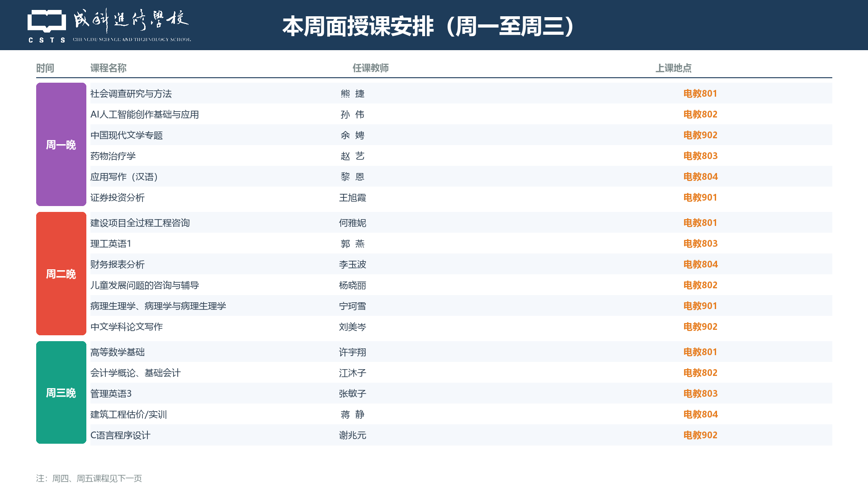
Task: Click teacher name 赵 艺
Action: (x=353, y=156)
